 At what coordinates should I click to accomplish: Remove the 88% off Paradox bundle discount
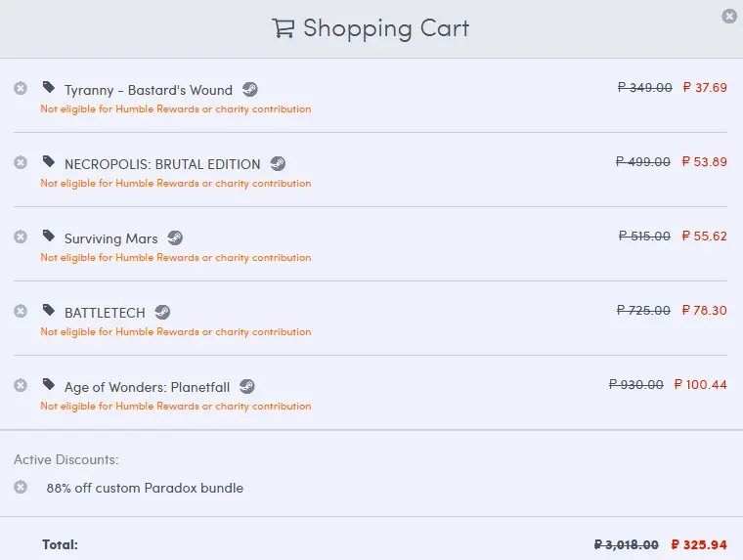tap(21, 487)
